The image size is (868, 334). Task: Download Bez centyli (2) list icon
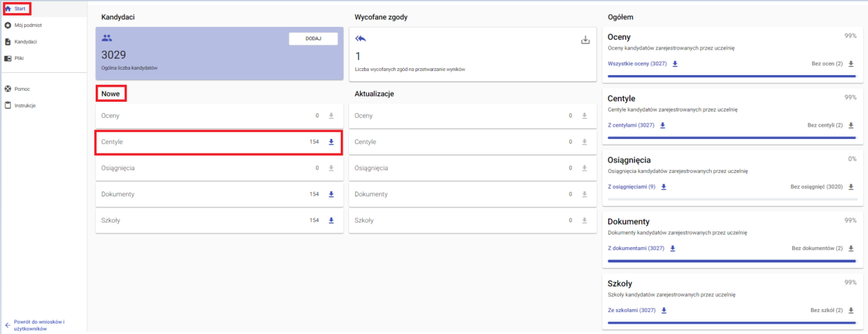coord(851,125)
